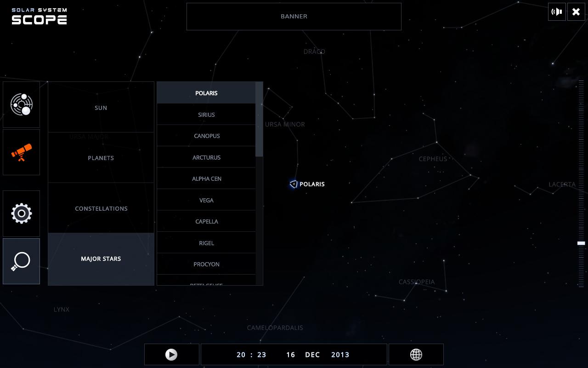Open the solar system view icon
The height and width of the screenshot is (368, 588).
pyautogui.click(x=21, y=104)
